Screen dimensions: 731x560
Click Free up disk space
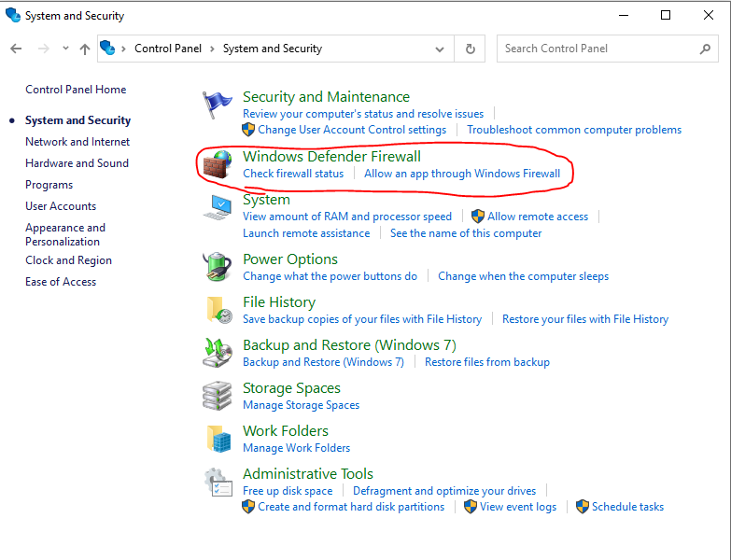288,491
